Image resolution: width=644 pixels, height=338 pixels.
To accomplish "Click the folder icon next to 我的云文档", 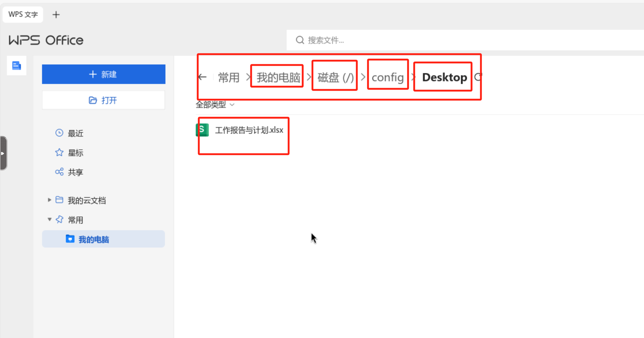I will click(x=59, y=200).
